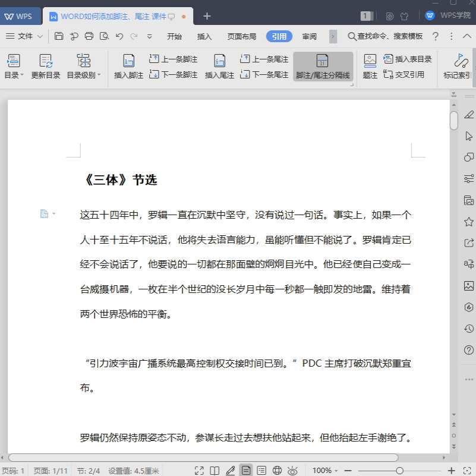
Task: Open the 页面布局 tab
Action: [x=242, y=36]
